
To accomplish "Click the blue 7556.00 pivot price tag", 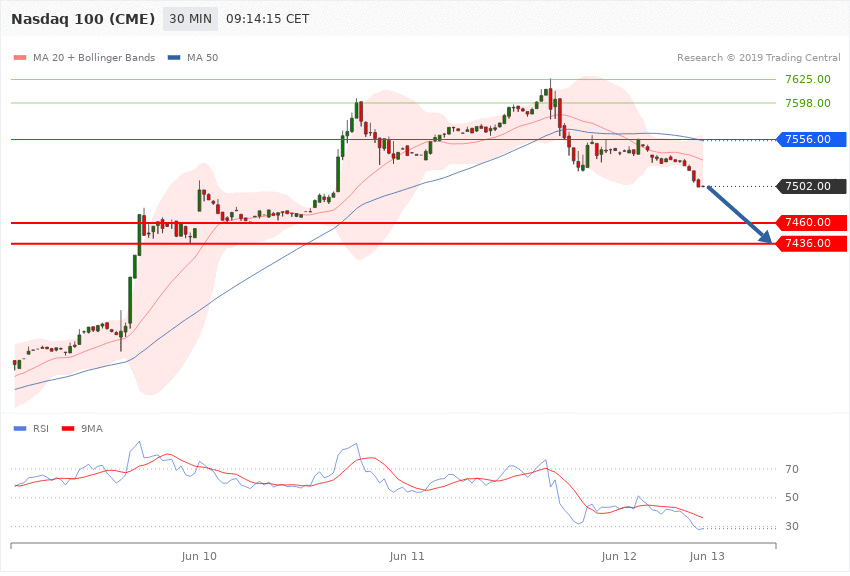I will pos(812,139).
